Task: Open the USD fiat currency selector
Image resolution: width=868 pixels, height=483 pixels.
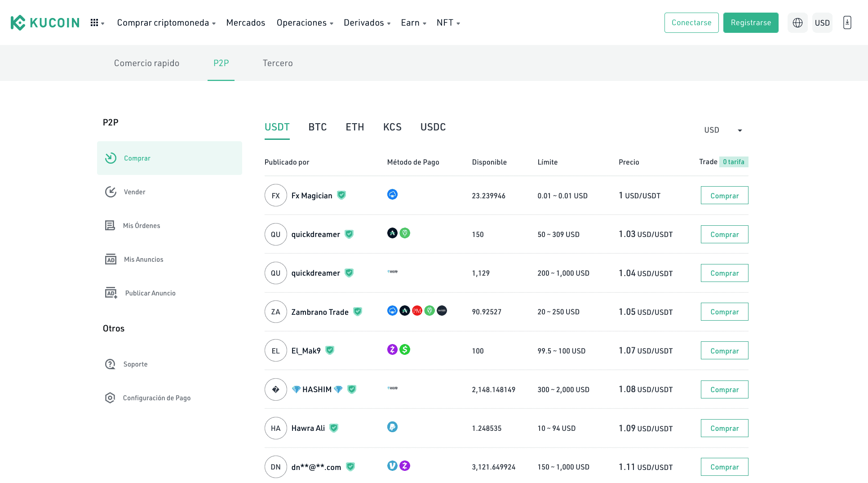Action: click(723, 130)
